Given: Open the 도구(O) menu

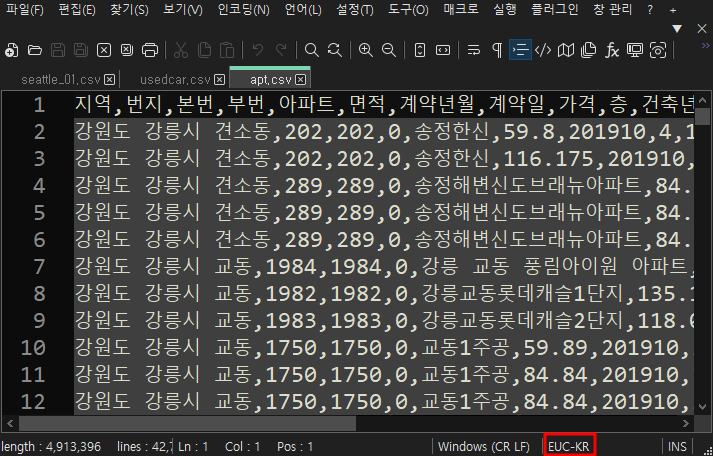Looking at the screenshot, I should [x=408, y=10].
